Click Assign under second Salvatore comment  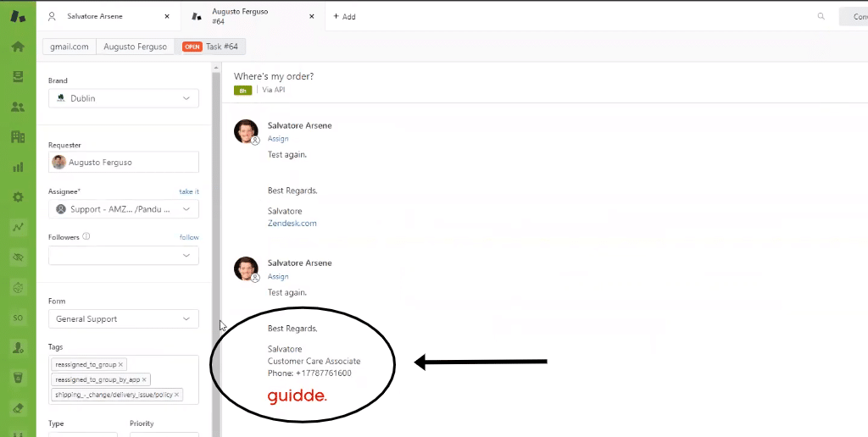pos(278,277)
